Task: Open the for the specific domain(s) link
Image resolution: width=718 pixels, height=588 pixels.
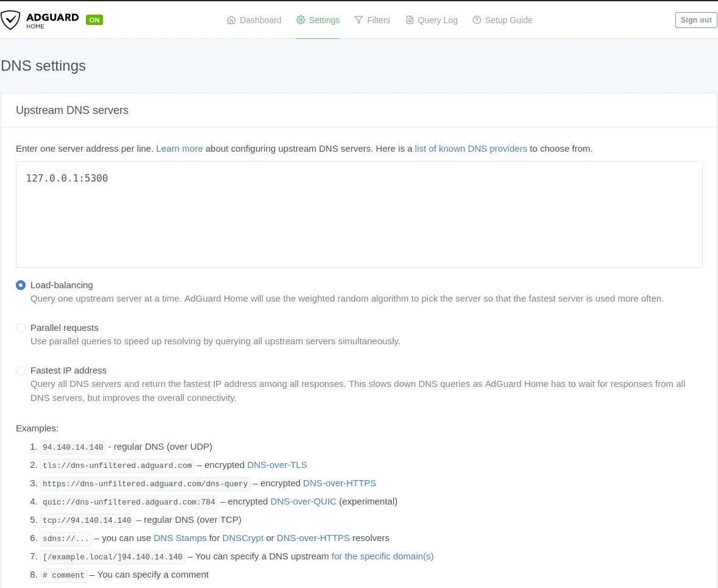Action: point(382,556)
